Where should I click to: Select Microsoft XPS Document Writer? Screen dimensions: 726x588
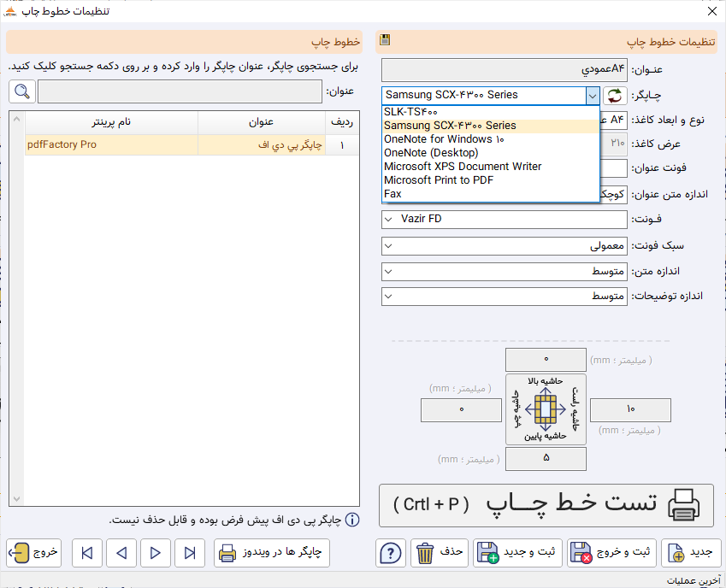pos(491,167)
